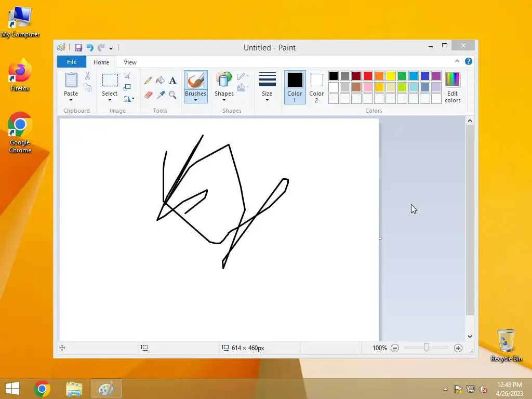Viewport: 532px width, 399px height.
Task: Open the Rotate dropdown
Action: tap(129, 99)
